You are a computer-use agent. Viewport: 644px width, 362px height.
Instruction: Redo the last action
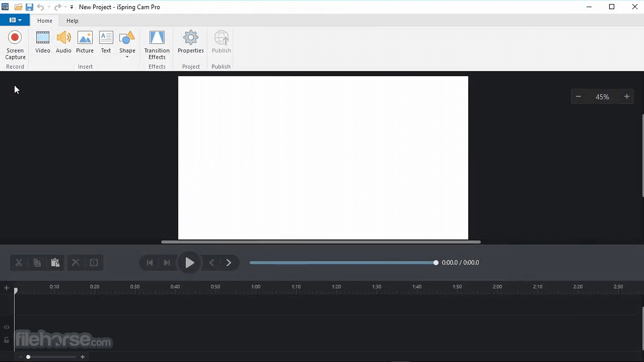pos(57,7)
